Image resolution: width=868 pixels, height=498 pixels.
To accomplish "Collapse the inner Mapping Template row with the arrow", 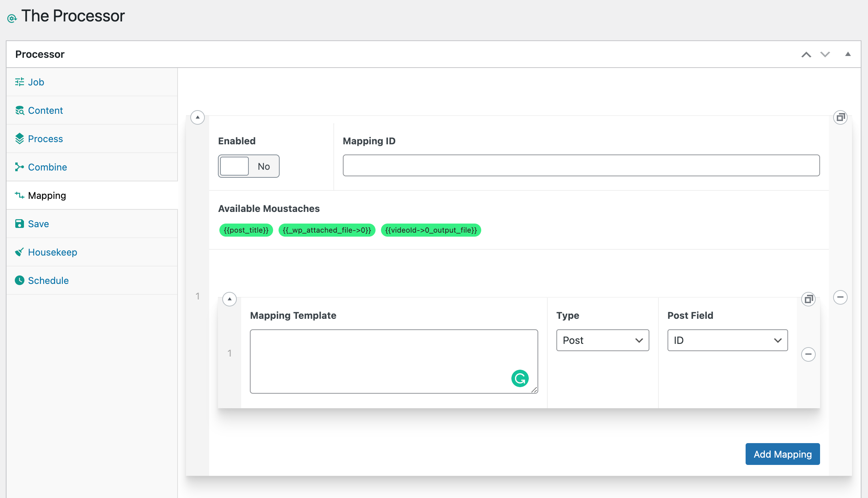I will point(230,299).
